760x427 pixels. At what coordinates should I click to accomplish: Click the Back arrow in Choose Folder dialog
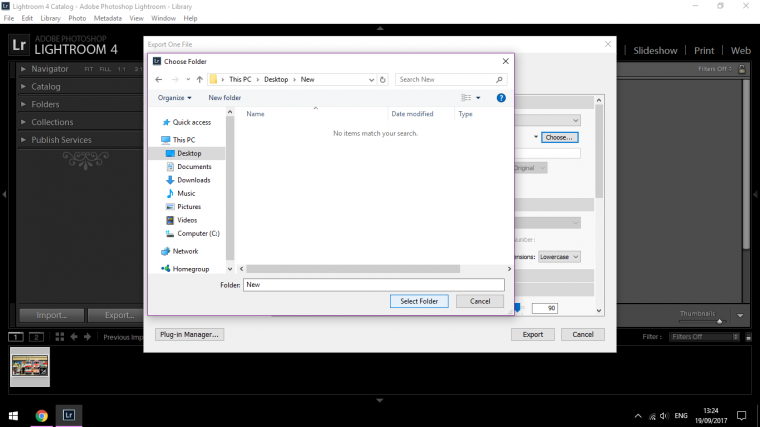[158, 79]
